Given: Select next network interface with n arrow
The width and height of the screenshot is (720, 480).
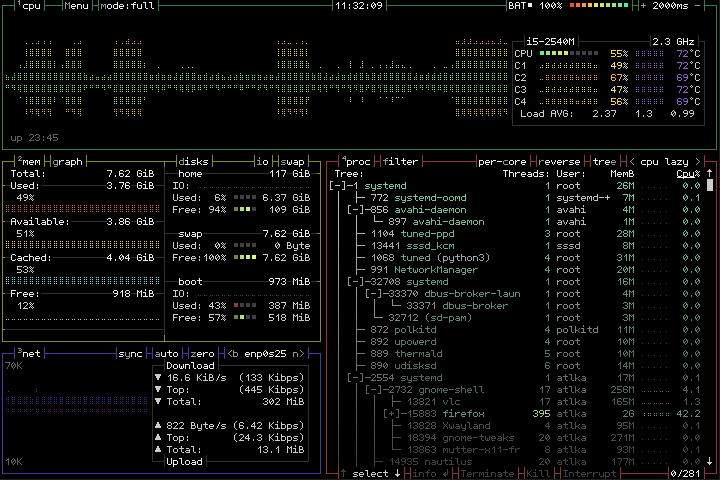Looking at the screenshot, I should click(x=298, y=354).
